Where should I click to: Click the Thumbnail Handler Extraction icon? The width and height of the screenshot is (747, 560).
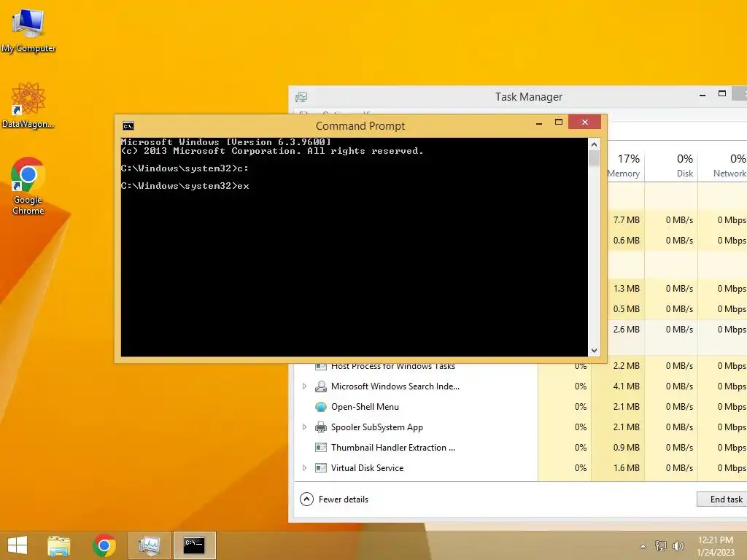[x=321, y=448]
